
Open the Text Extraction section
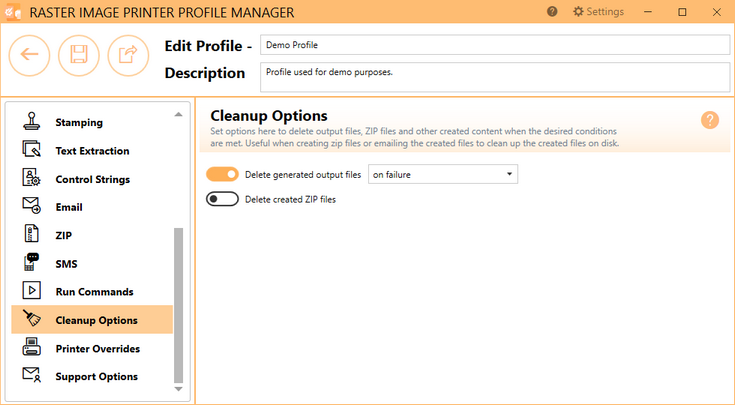click(92, 151)
